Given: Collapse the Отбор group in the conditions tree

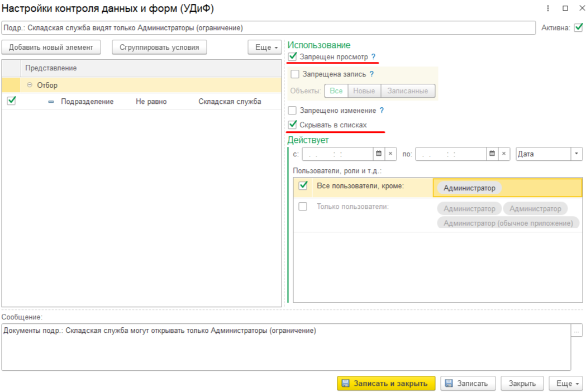Looking at the screenshot, I should click(30, 85).
